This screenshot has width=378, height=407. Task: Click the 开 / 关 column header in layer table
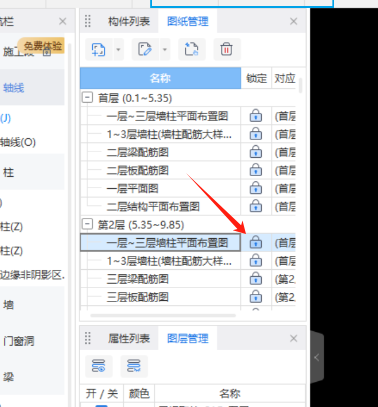[x=102, y=394]
